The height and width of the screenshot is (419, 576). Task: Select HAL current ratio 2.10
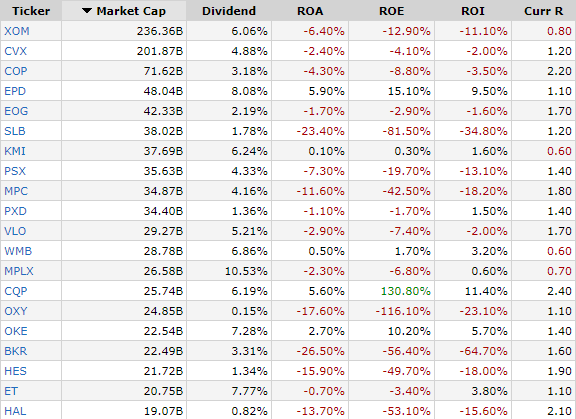(x=559, y=411)
